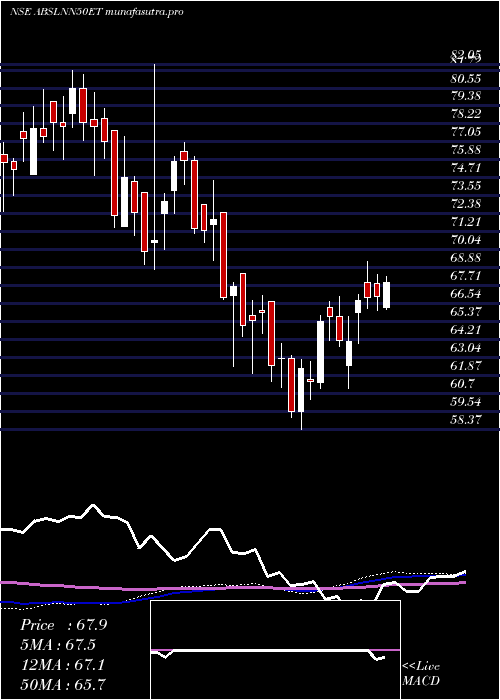Click the 60.7 price axis label

[x=463, y=383]
